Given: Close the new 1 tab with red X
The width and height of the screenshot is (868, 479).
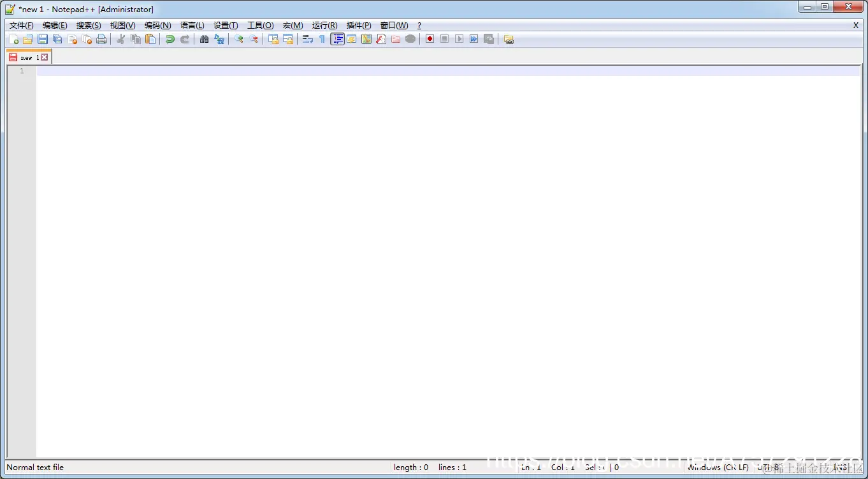Looking at the screenshot, I should pos(45,57).
